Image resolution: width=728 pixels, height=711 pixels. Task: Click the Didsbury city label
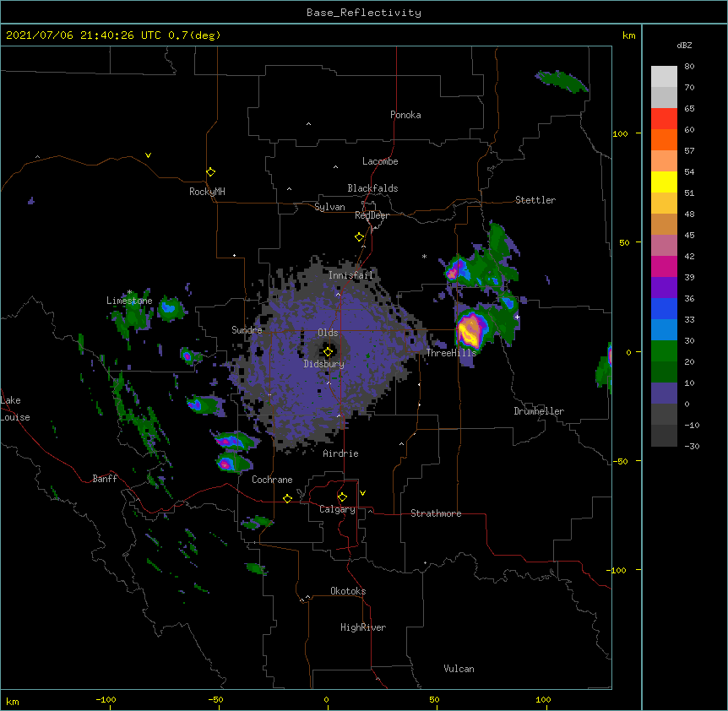[x=324, y=364]
